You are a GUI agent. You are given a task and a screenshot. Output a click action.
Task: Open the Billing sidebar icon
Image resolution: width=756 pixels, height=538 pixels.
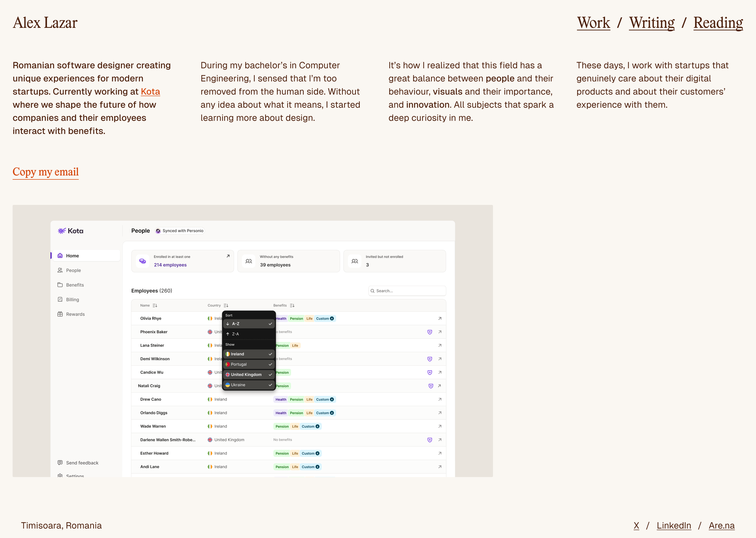point(60,299)
